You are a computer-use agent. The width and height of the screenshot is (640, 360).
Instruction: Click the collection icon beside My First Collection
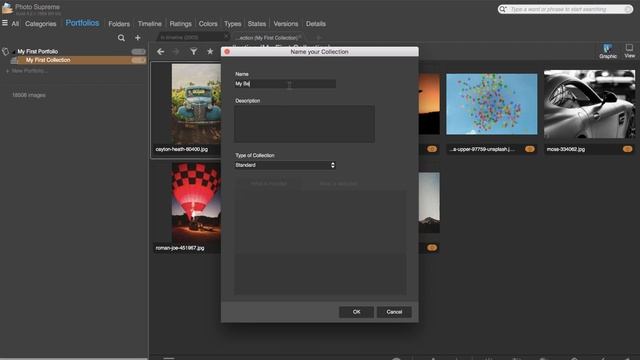click(14, 60)
